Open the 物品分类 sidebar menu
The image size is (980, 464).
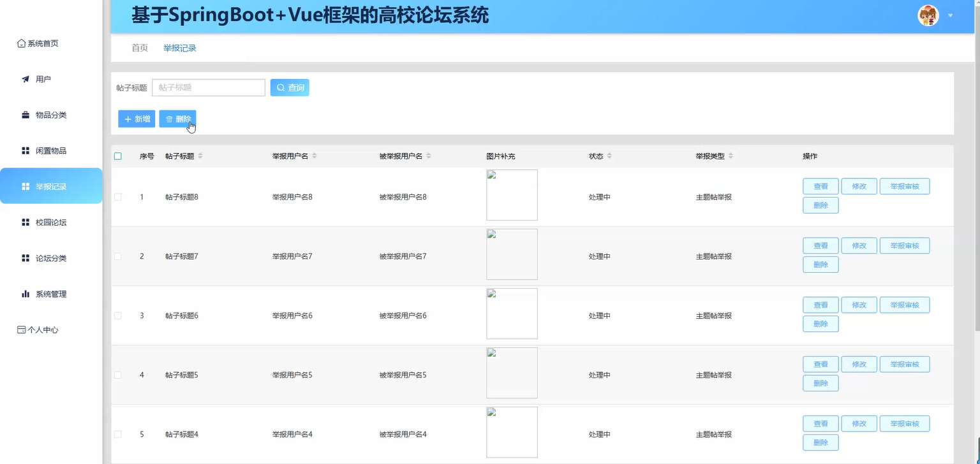51,115
